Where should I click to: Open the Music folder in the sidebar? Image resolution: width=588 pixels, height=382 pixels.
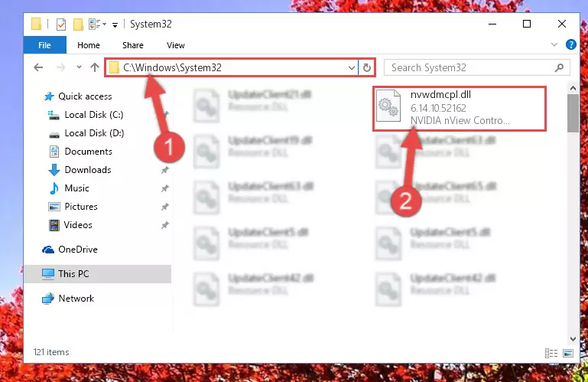tap(69, 188)
